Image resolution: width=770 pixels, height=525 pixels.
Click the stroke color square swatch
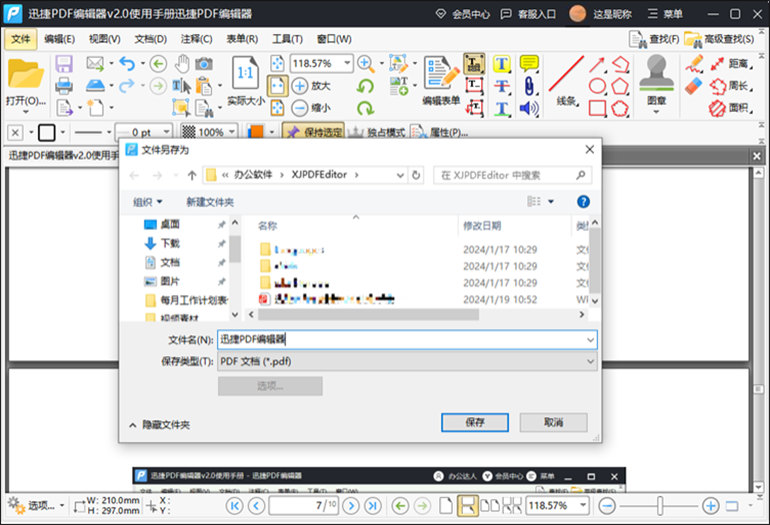tap(47, 132)
